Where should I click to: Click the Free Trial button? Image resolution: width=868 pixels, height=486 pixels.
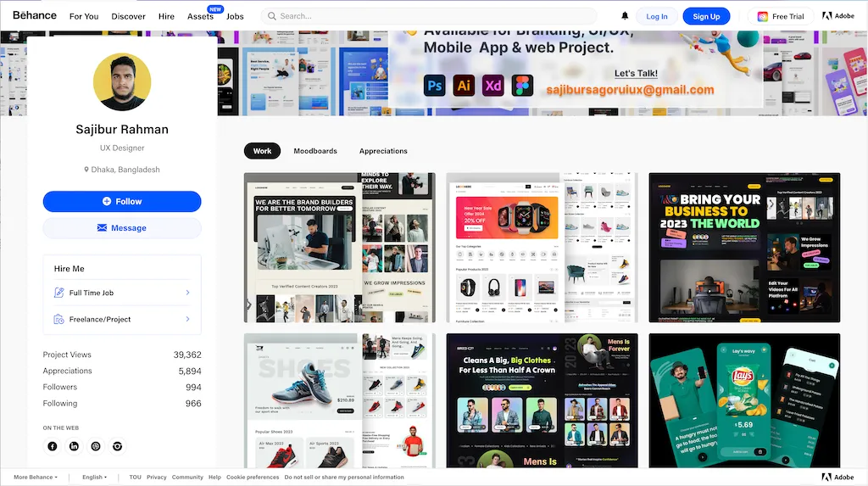point(781,16)
